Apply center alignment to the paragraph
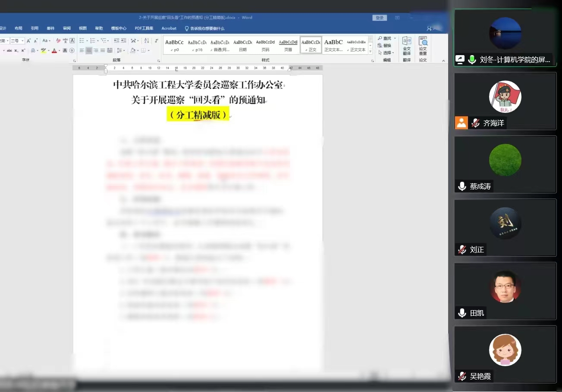 [x=89, y=50]
